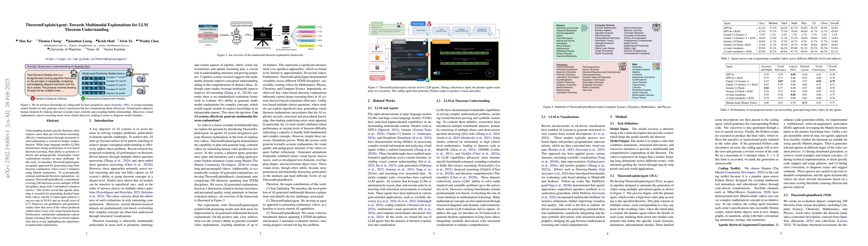Click the 'Prompt: Show your understanding' pink bar
Image resolution: width=868 pixels, height=246 pixels.
(79, 66)
